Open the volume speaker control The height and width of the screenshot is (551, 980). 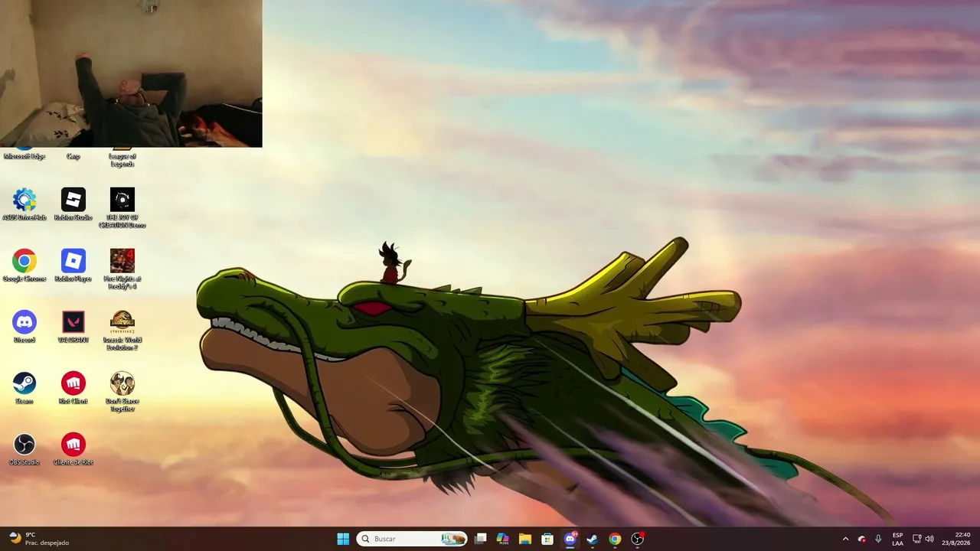coord(929,539)
